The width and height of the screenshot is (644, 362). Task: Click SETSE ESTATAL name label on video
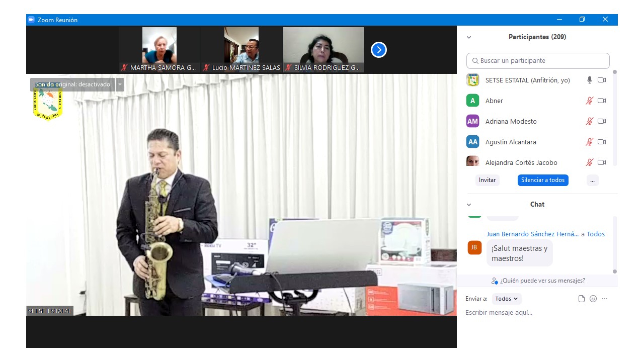coord(50,311)
